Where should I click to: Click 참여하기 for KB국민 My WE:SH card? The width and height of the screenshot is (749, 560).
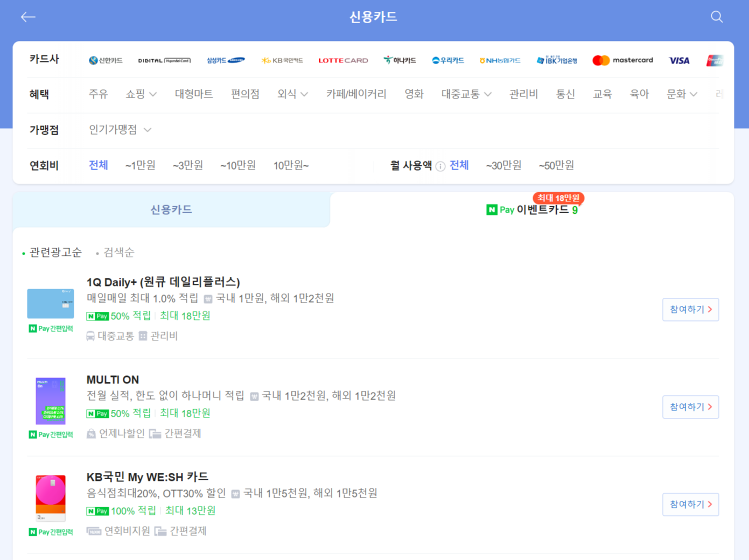(691, 505)
